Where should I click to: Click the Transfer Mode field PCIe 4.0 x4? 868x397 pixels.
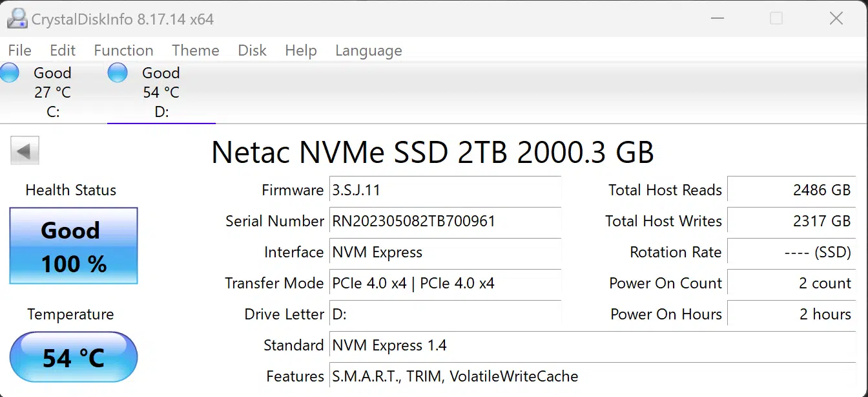[445, 283]
